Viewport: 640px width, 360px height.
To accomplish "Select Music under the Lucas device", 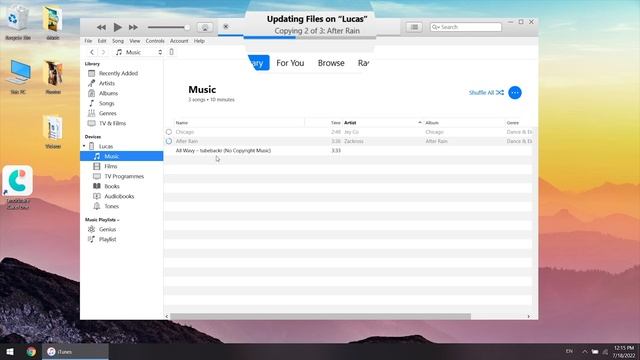I will point(122,156).
